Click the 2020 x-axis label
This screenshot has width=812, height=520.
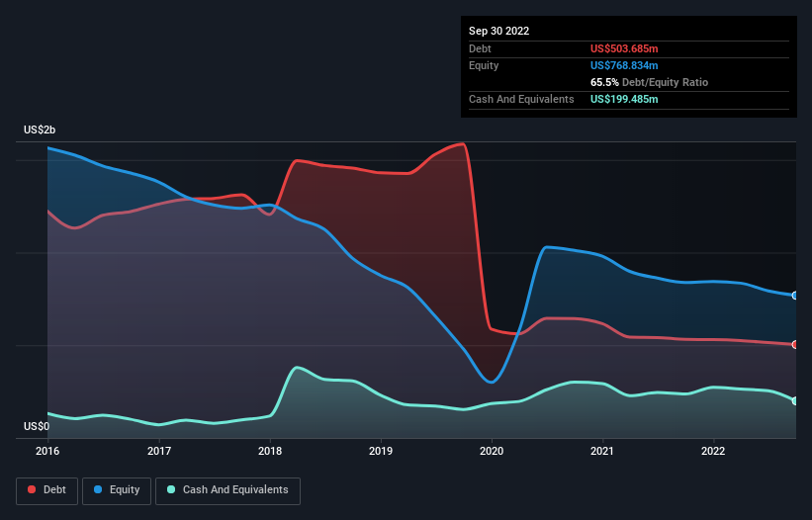tap(492, 451)
